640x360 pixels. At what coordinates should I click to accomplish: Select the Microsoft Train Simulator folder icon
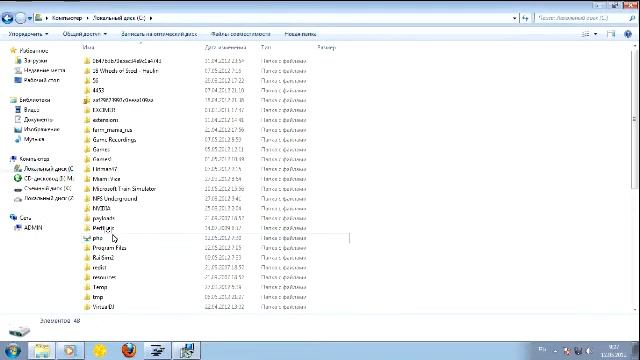[x=87, y=189]
